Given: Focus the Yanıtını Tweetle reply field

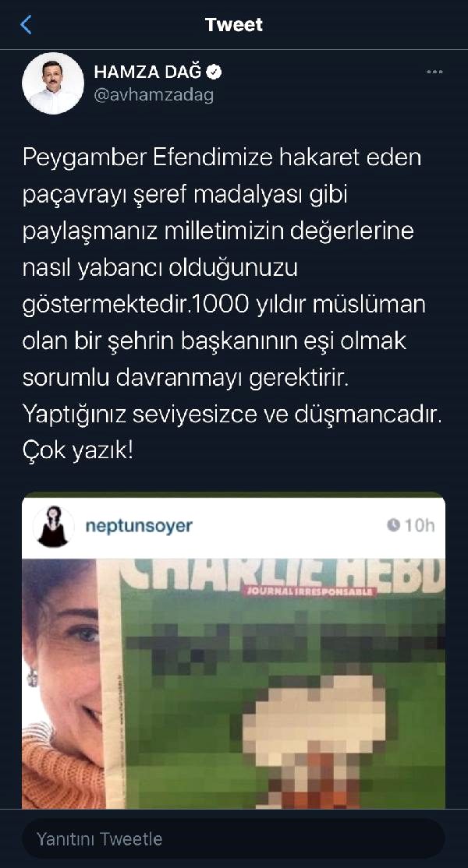Looking at the screenshot, I should pyautogui.click(x=233, y=838).
